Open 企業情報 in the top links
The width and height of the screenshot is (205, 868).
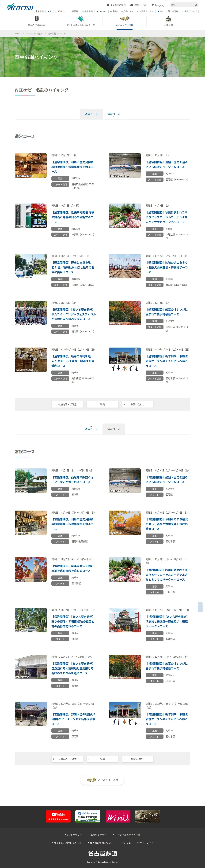[39, 11]
